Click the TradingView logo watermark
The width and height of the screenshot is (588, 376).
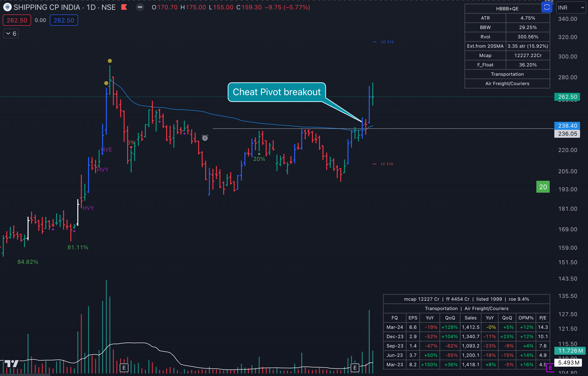(11, 364)
